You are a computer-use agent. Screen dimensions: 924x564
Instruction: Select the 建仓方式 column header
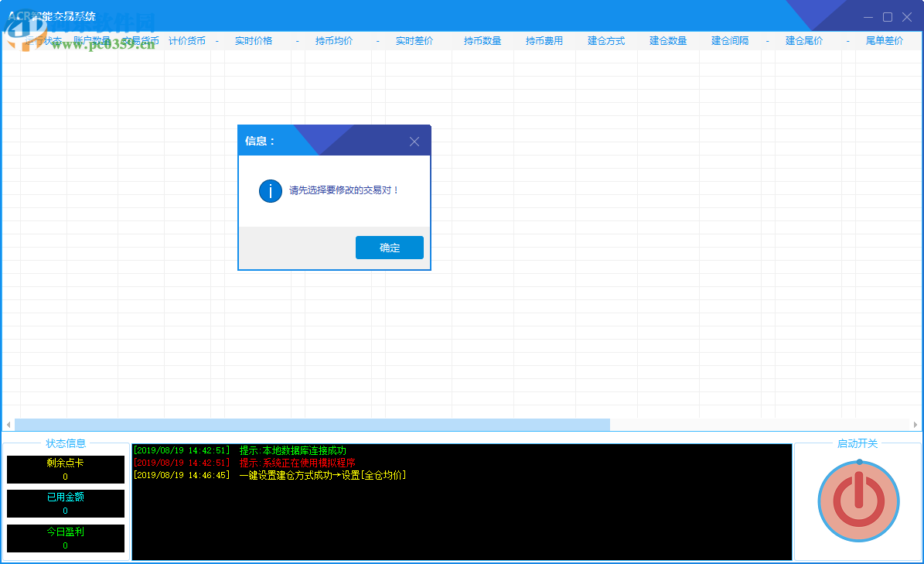tap(605, 40)
